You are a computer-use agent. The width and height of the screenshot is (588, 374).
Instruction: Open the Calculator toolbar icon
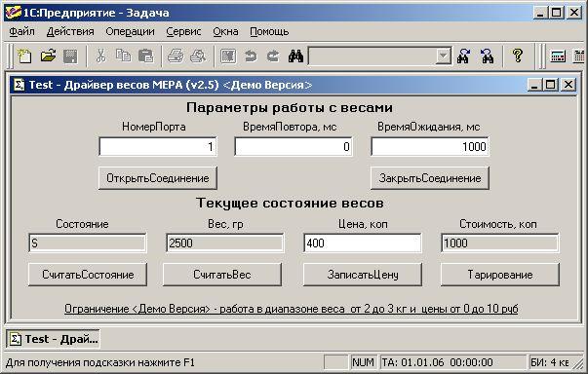click(x=558, y=56)
